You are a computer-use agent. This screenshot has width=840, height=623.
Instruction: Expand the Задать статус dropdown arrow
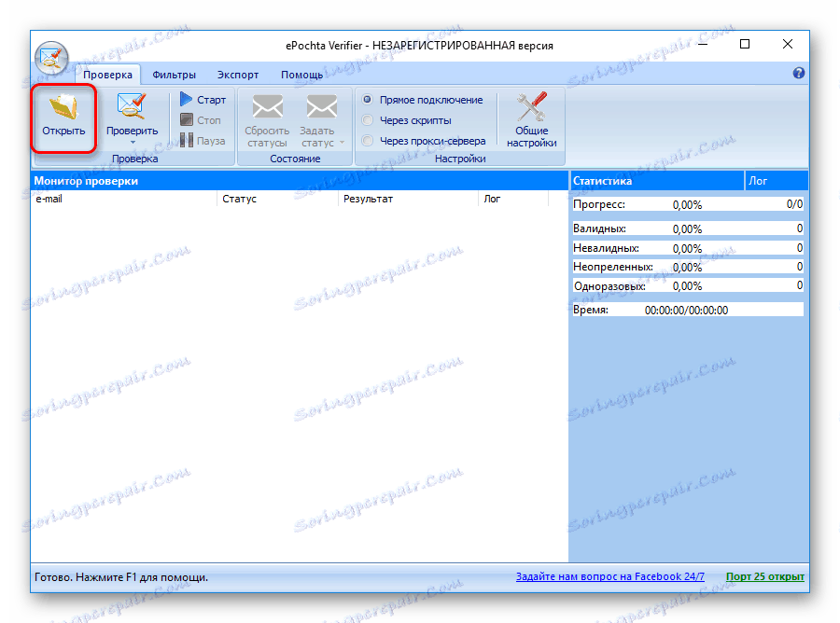point(342,143)
